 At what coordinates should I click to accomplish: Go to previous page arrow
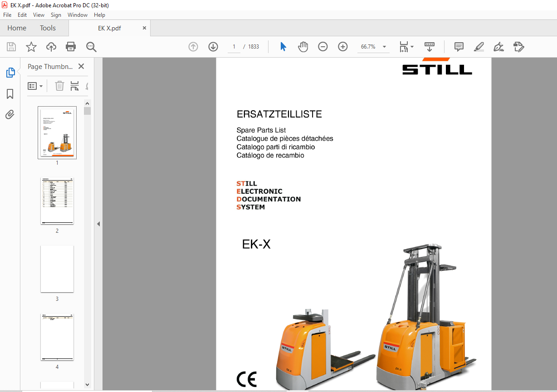[x=193, y=47]
